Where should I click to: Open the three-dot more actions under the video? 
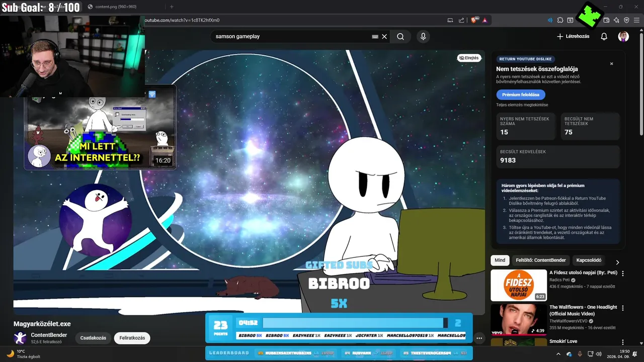(479, 338)
